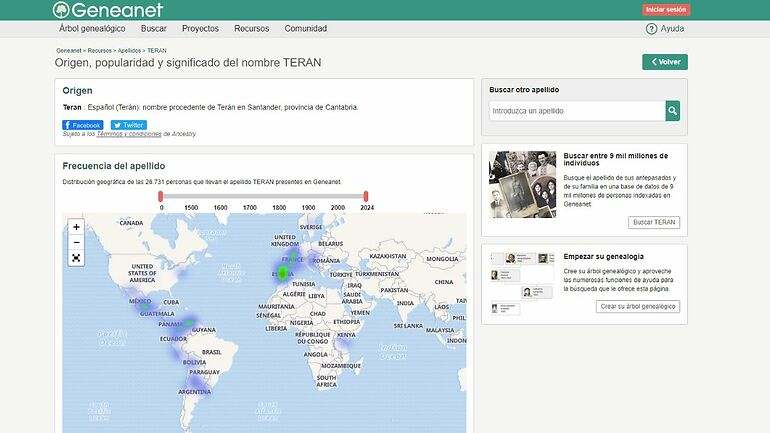The height and width of the screenshot is (433, 770).
Task: Click the green hotspot over Spain on map
Action: click(x=282, y=274)
